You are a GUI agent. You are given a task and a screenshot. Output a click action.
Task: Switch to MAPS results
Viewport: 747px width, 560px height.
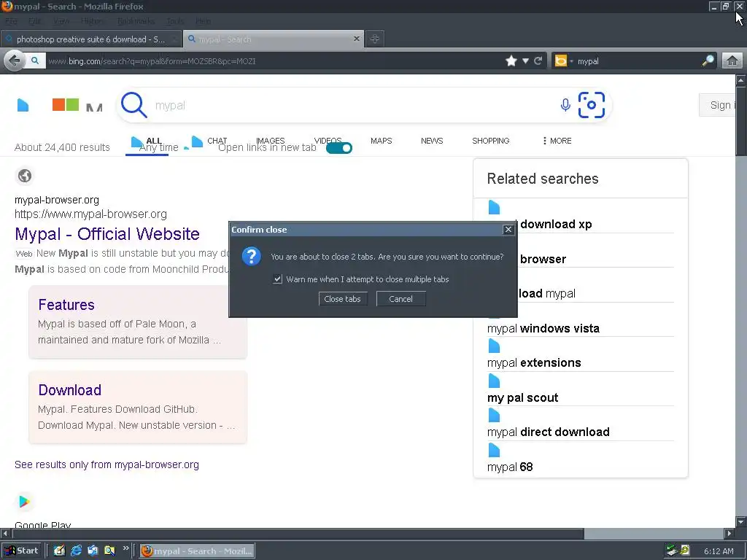tap(381, 141)
